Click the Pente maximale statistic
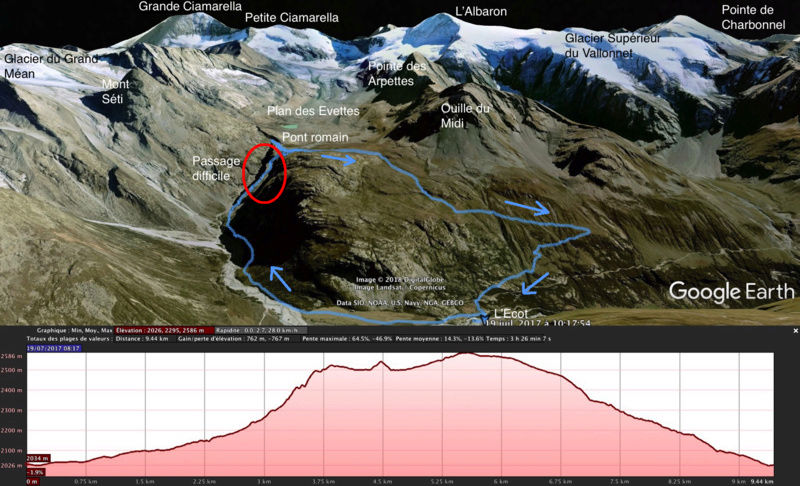The height and width of the screenshot is (486, 800). (347, 339)
